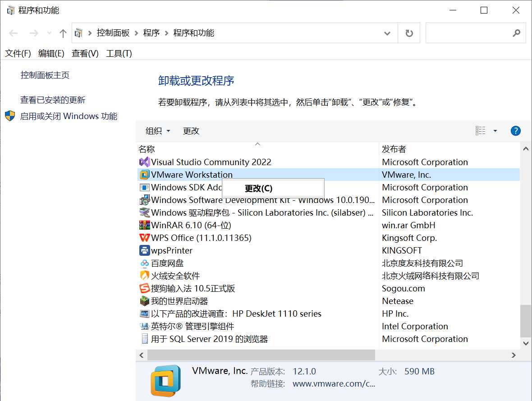Viewport: 532px width, 401px height.
Task: Open 控制面板主页 link
Action: [x=45, y=75]
